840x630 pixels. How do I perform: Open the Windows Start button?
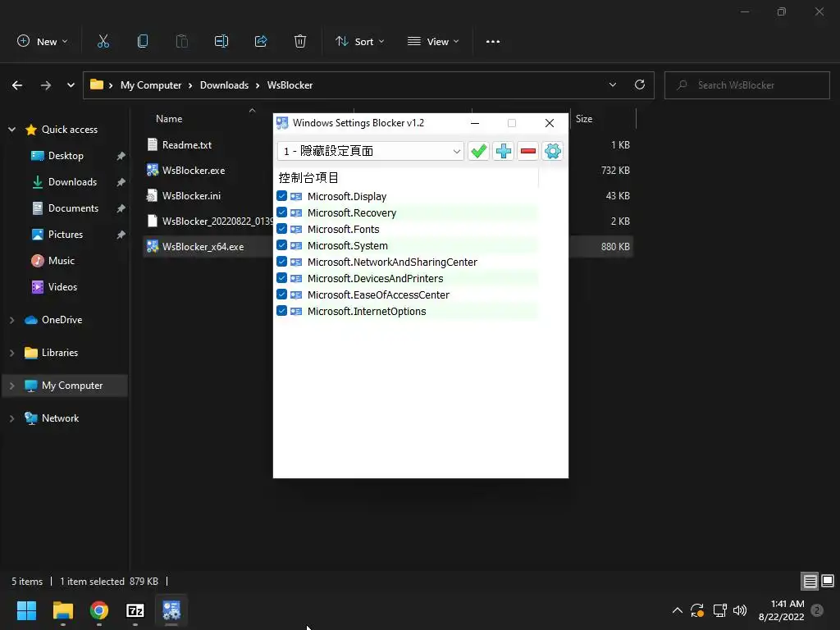pos(26,610)
